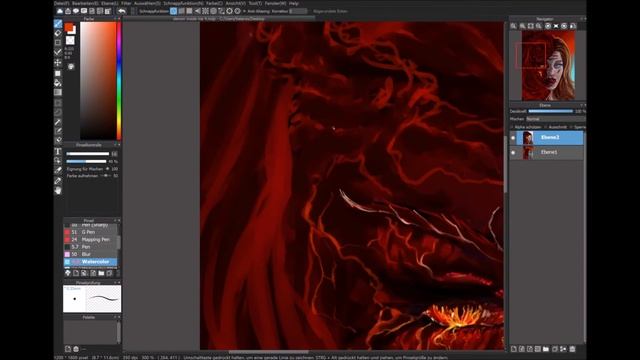The width and height of the screenshot is (640, 360).
Task: Open Auswählen menu
Action: coord(147,3)
